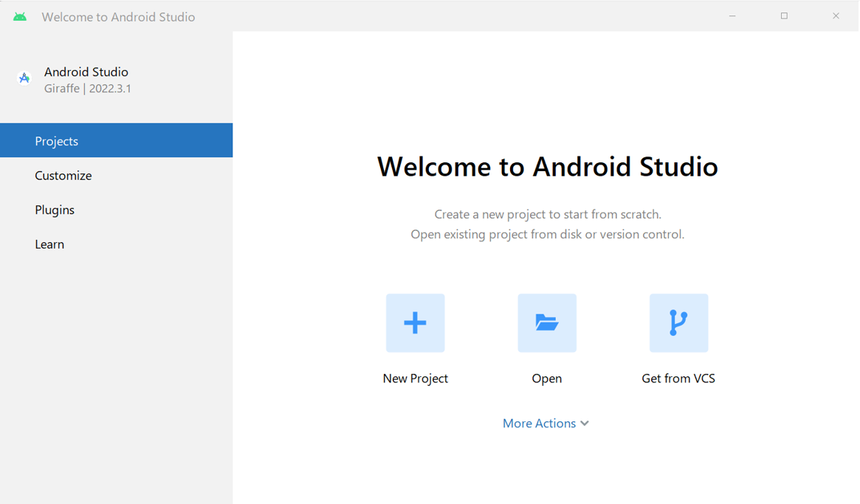The image size is (860, 504).
Task: Expand the More Actions dropdown
Action: point(546,424)
